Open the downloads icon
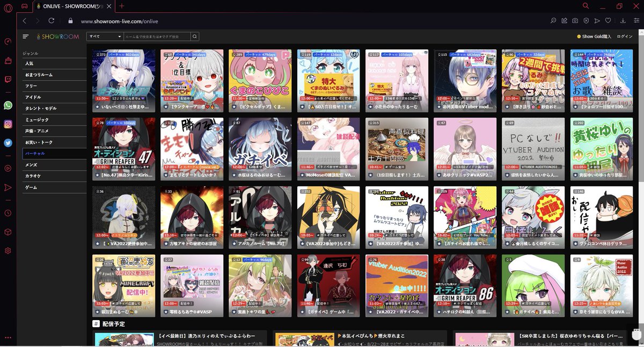Viewport: 644px width, 347px height. point(623,20)
